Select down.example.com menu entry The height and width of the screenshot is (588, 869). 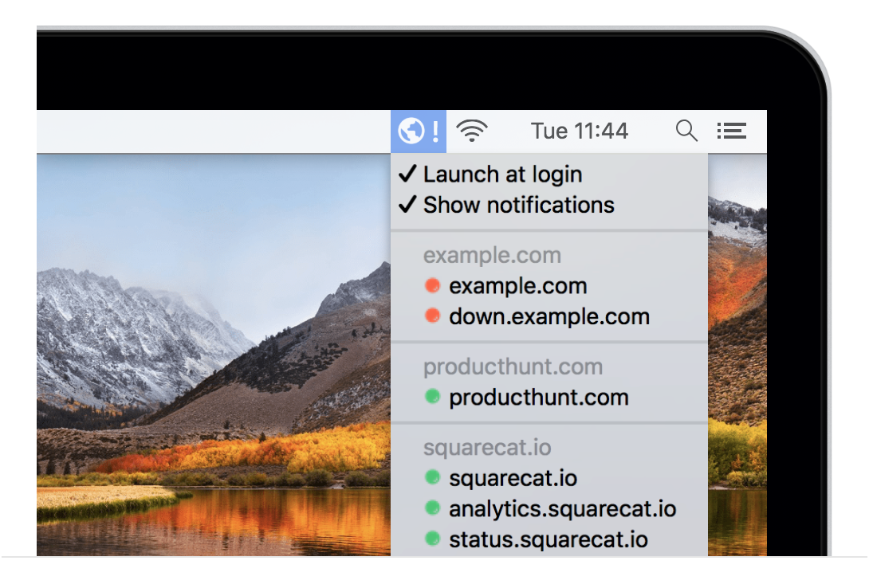click(549, 316)
